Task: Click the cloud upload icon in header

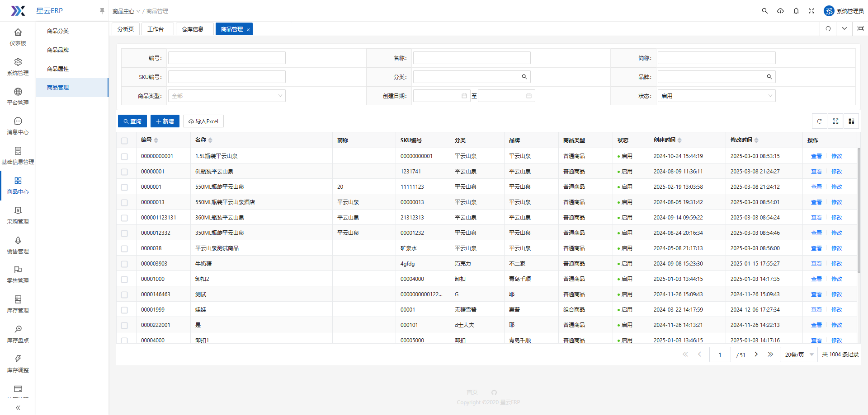Action: tap(780, 11)
